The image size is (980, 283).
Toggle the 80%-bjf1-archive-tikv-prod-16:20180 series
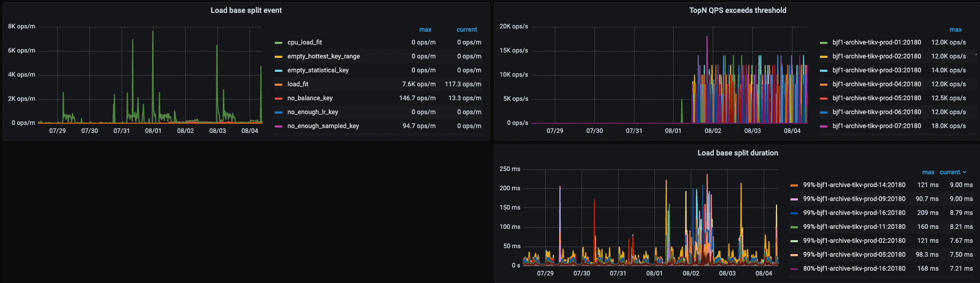854,269
